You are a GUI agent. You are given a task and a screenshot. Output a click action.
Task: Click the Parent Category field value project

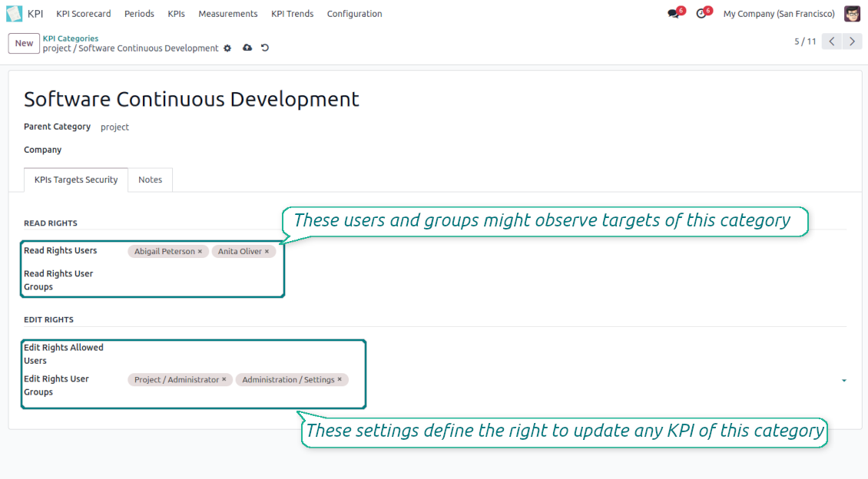coord(114,127)
